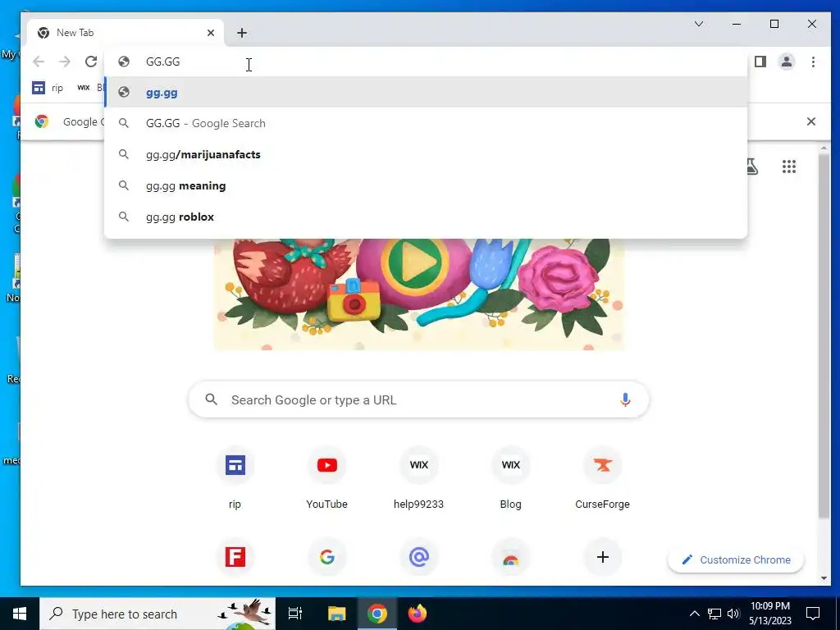The width and height of the screenshot is (840, 630).
Task: Open the clock showing 10:09 PM
Action: [769, 614]
